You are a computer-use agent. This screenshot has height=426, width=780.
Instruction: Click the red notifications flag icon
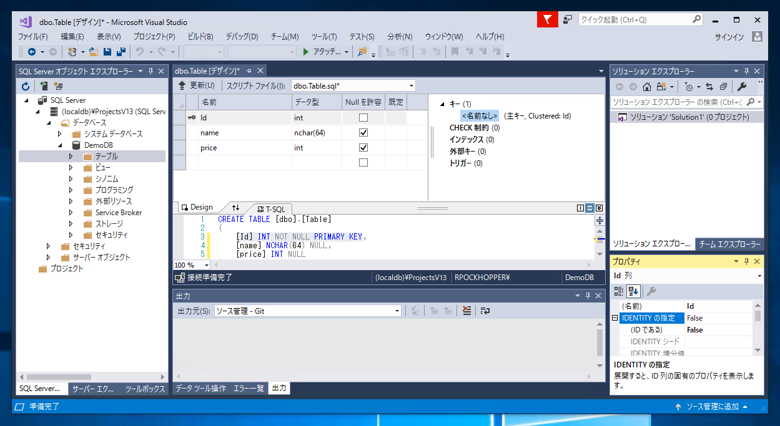pos(547,19)
